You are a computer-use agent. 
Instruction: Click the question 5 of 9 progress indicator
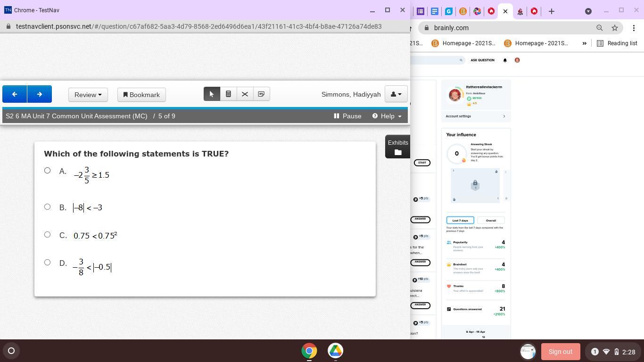pyautogui.click(x=167, y=116)
